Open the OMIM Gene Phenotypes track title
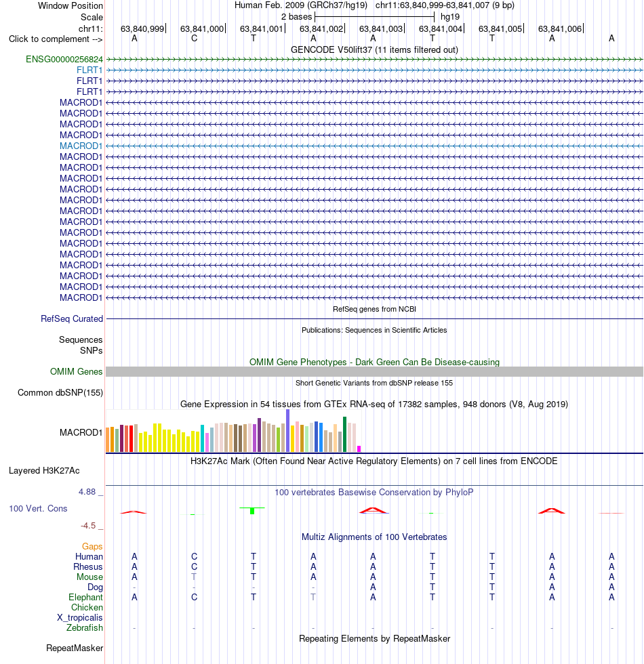This screenshot has height=664, width=644. click(374, 362)
